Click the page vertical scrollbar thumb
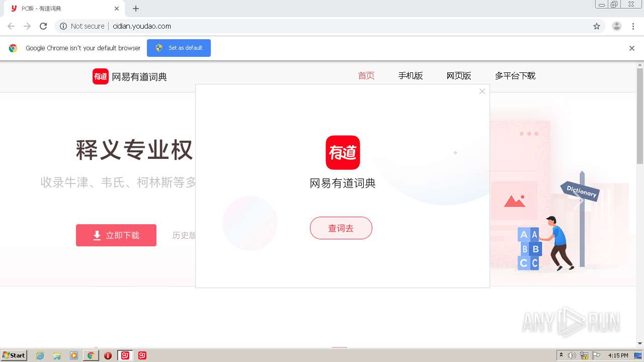The height and width of the screenshot is (362, 644). coord(640,116)
